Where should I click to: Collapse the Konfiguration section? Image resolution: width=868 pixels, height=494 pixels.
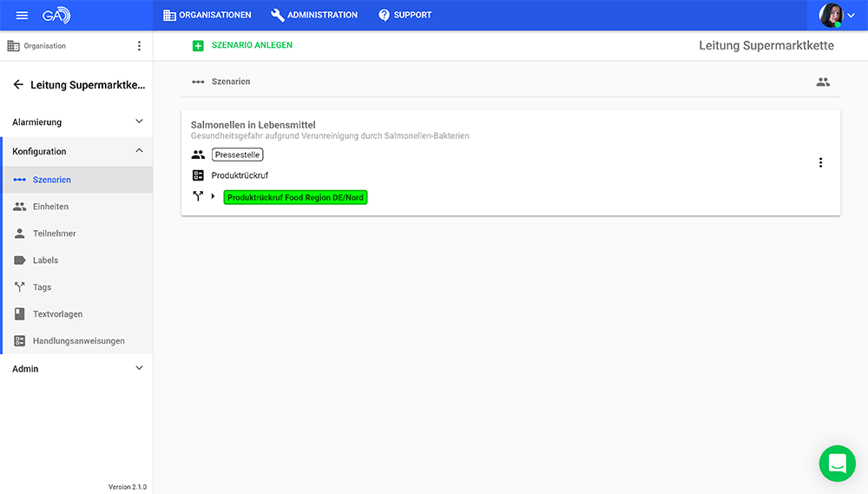(x=139, y=151)
